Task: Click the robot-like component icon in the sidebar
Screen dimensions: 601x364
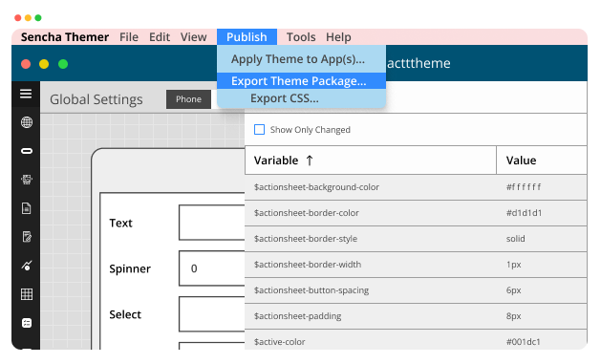Action: pyautogui.click(x=27, y=180)
